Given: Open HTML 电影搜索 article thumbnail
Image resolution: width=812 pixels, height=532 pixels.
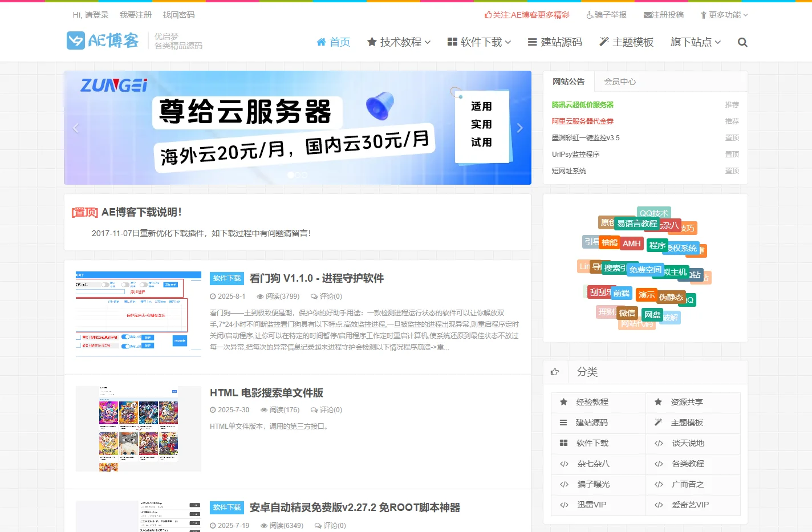Looking at the screenshot, I should [139, 429].
